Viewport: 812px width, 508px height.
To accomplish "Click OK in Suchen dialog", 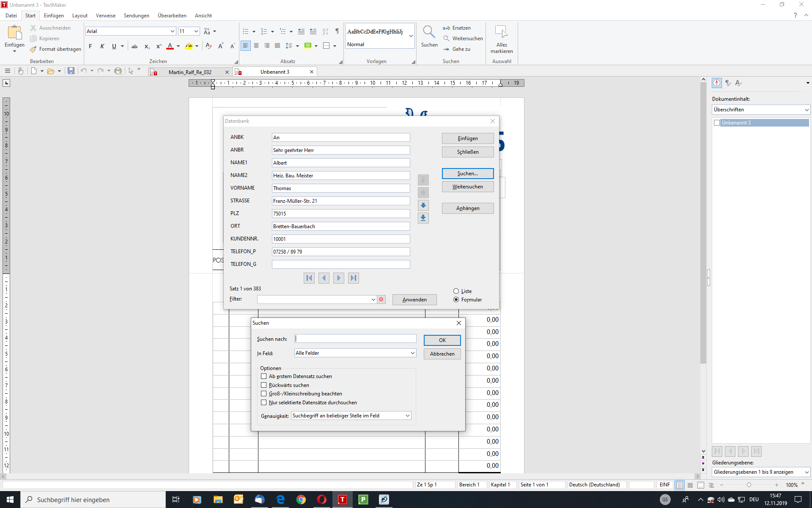I will coord(442,340).
